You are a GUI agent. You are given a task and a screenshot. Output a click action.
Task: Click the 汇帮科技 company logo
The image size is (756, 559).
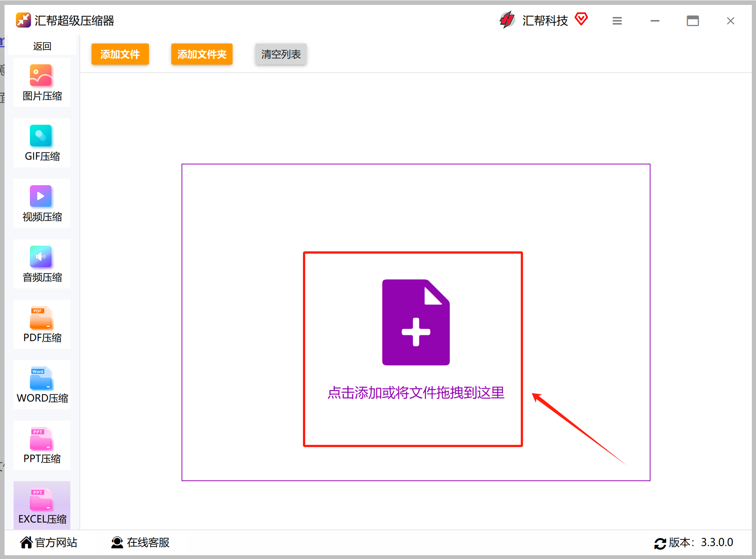(507, 20)
